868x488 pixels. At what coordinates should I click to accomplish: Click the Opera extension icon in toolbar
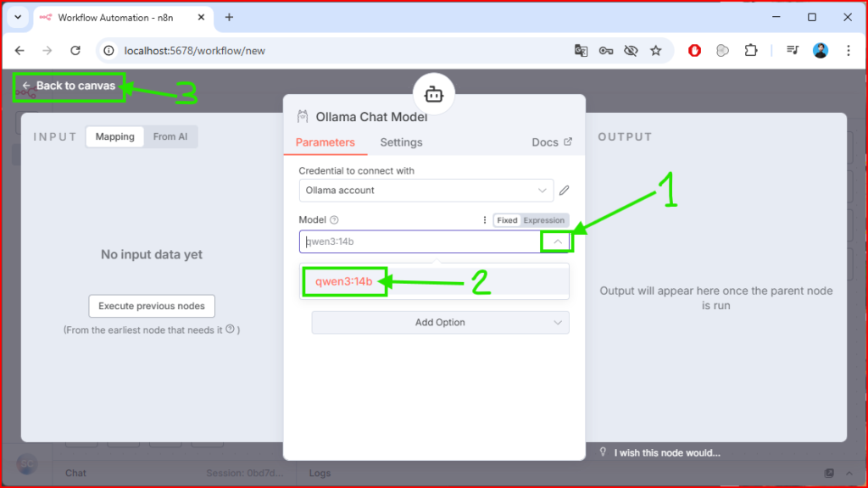click(x=694, y=51)
